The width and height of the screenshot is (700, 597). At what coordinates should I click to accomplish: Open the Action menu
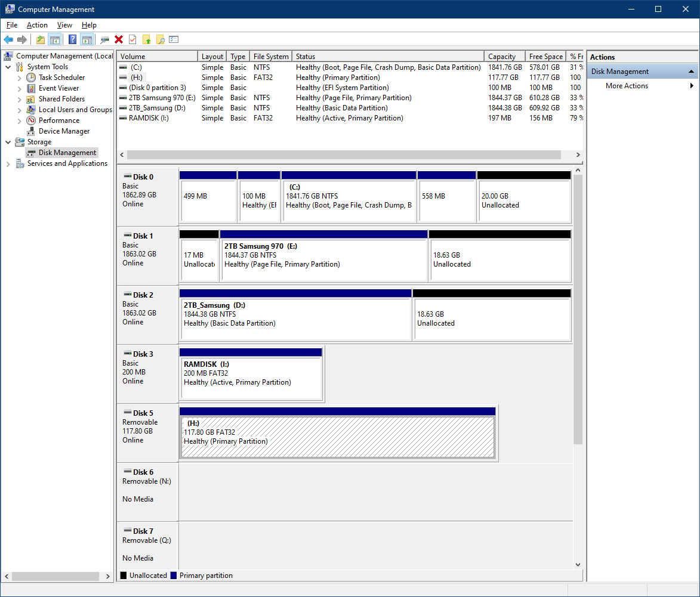[37, 25]
